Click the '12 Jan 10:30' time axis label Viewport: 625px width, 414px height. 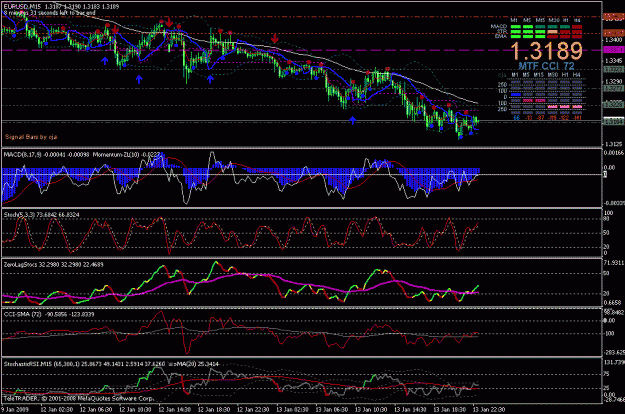coord(135,409)
